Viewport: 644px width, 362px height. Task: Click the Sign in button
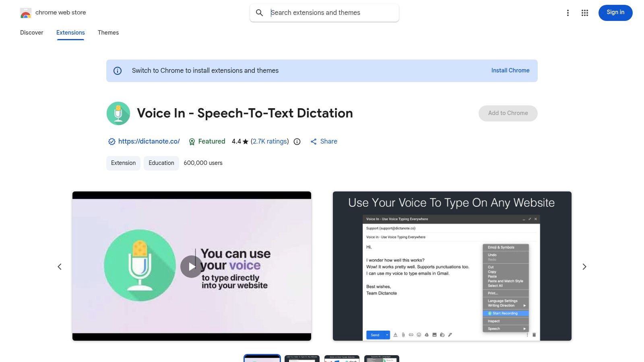click(615, 12)
